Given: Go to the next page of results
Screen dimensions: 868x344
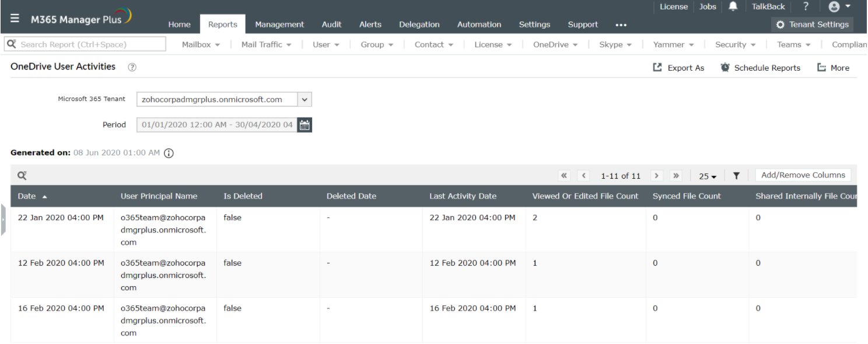Looking at the screenshot, I should (x=657, y=176).
